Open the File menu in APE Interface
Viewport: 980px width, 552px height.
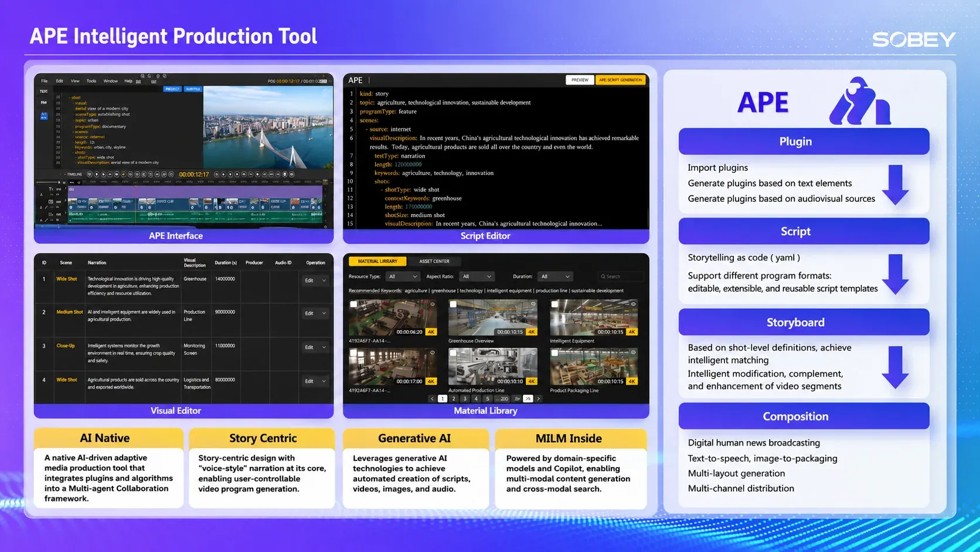click(45, 81)
